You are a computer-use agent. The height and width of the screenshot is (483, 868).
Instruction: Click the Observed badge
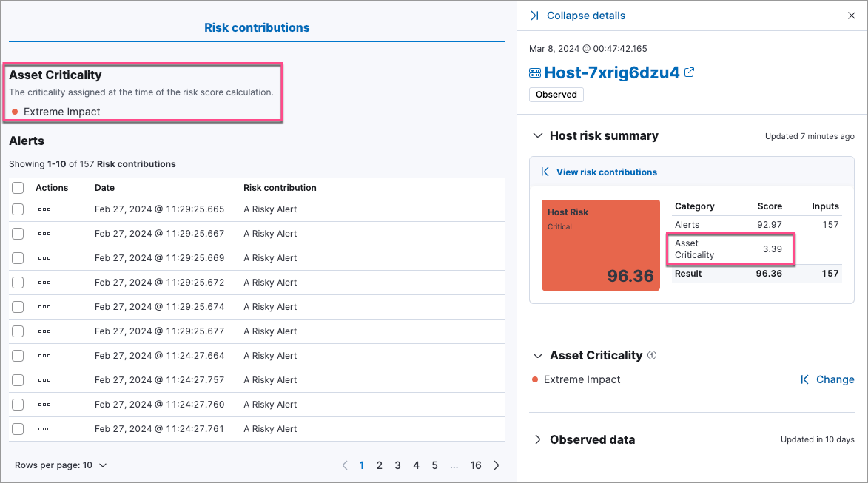pyautogui.click(x=556, y=95)
